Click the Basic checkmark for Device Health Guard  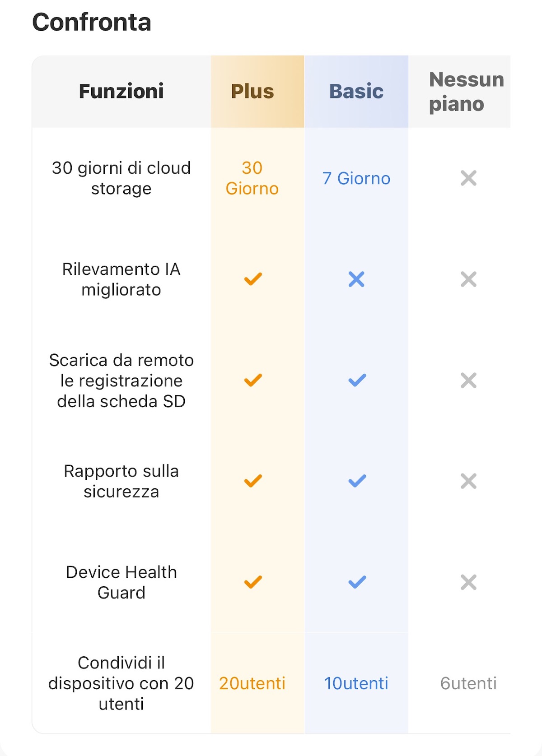tap(357, 582)
